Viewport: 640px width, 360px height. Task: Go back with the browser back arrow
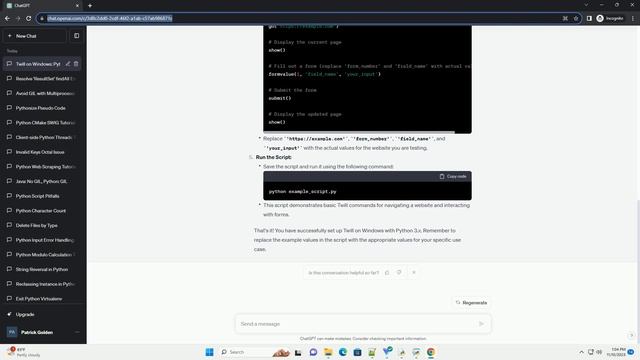point(7,18)
